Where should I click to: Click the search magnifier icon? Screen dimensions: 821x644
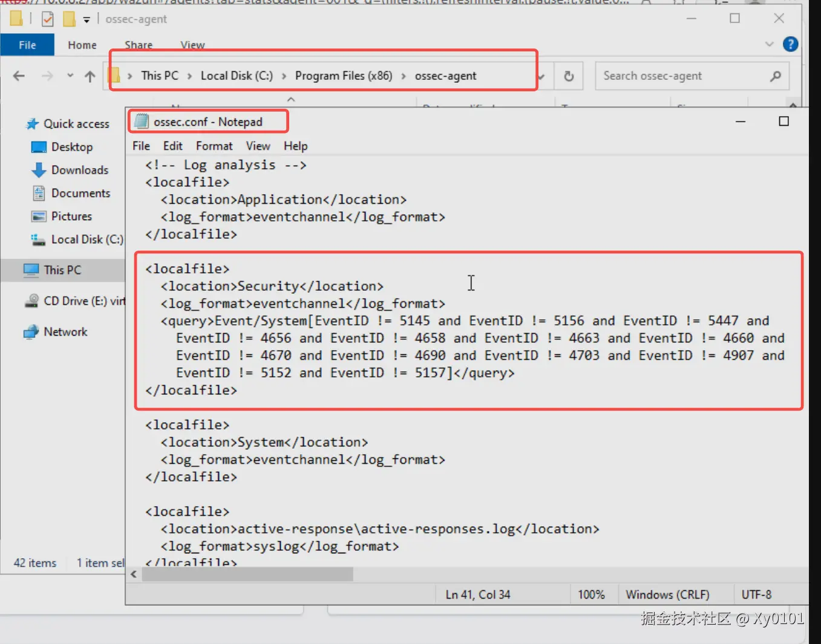[776, 76]
